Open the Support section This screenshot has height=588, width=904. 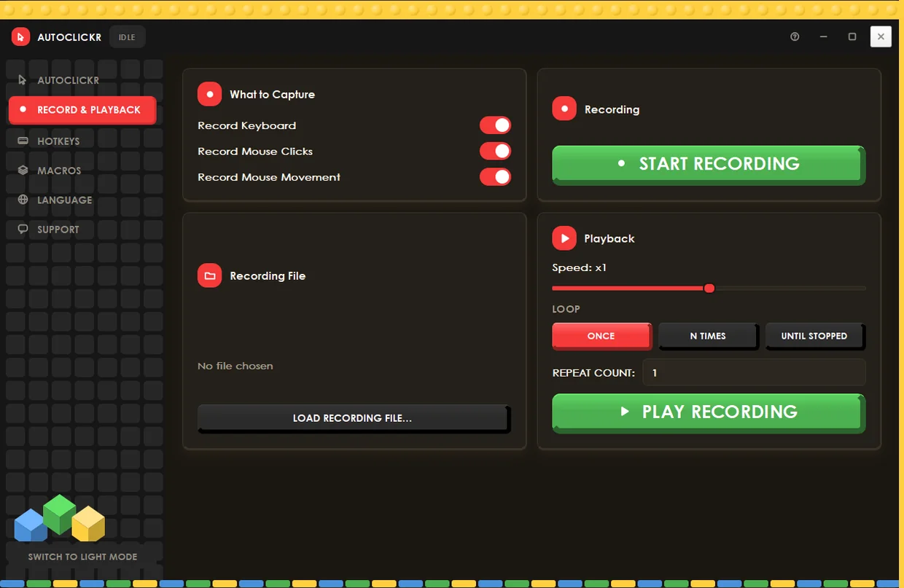pyautogui.click(x=82, y=229)
